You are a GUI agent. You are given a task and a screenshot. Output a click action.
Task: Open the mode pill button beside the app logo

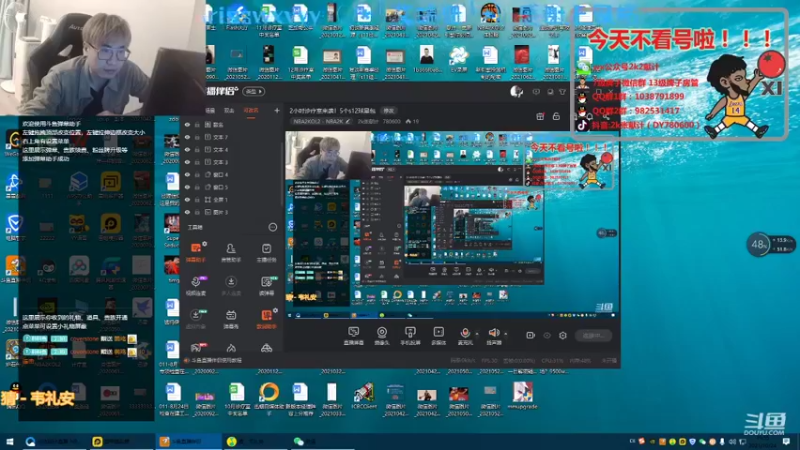(x=254, y=91)
